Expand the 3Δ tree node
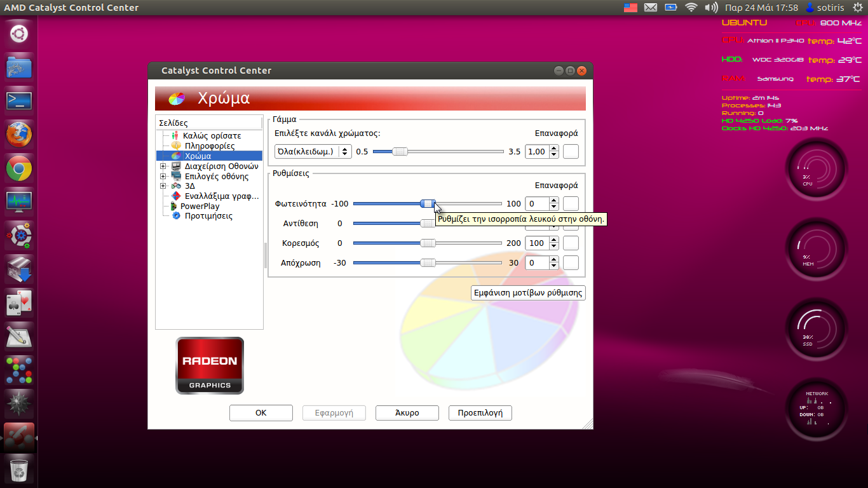This screenshot has width=868, height=488. point(163,186)
